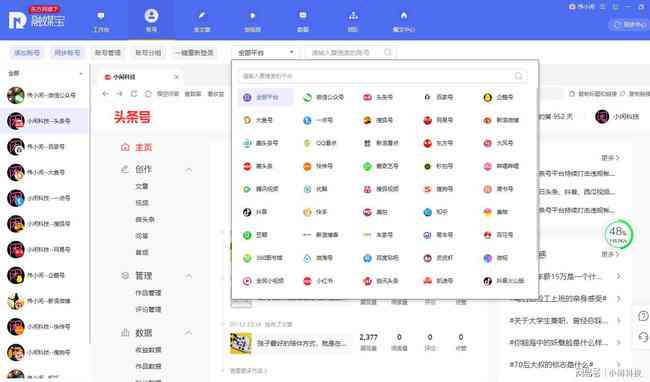Select the 微信公众号 account in sidebar
This screenshot has width=650, height=382.
point(44,95)
